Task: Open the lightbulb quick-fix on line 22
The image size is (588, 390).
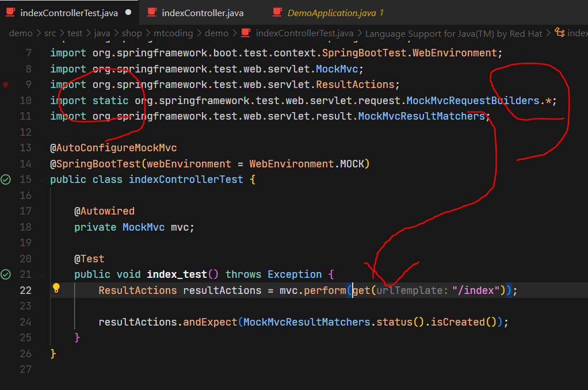Action: pyautogui.click(x=56, y=288)
